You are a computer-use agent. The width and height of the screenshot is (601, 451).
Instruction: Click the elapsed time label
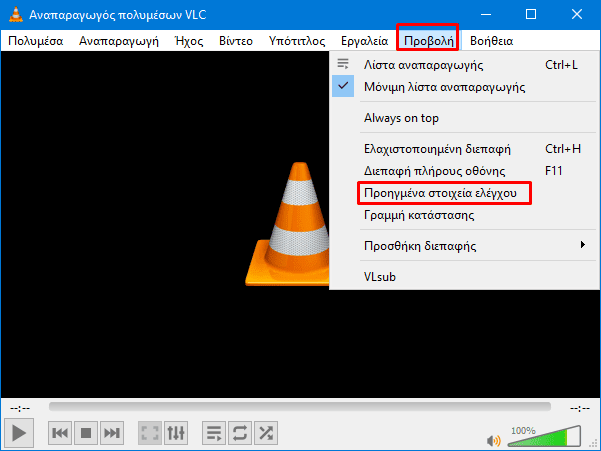pos(20,408)
